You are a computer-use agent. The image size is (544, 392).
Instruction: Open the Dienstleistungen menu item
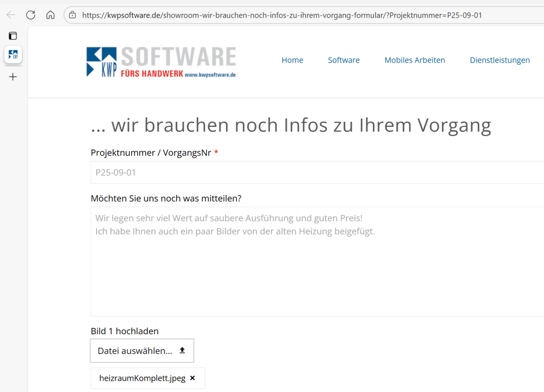tap(499, 60)
